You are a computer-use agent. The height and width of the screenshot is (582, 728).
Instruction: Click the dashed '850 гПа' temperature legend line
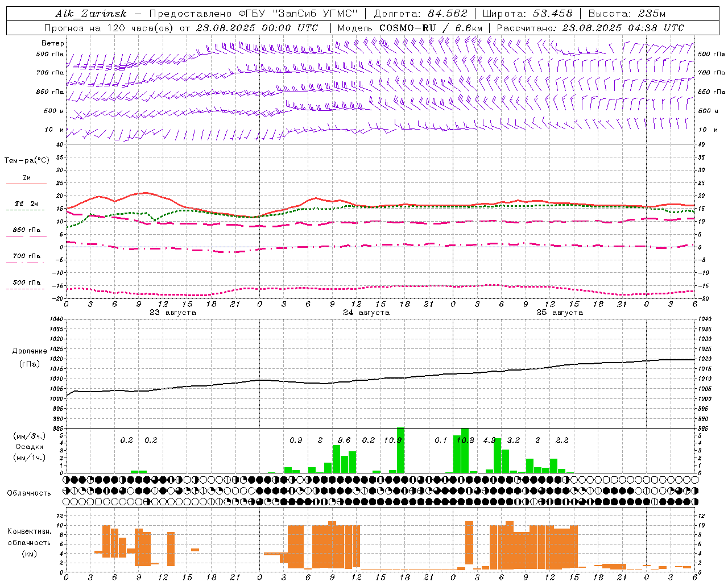click(26, 236)
